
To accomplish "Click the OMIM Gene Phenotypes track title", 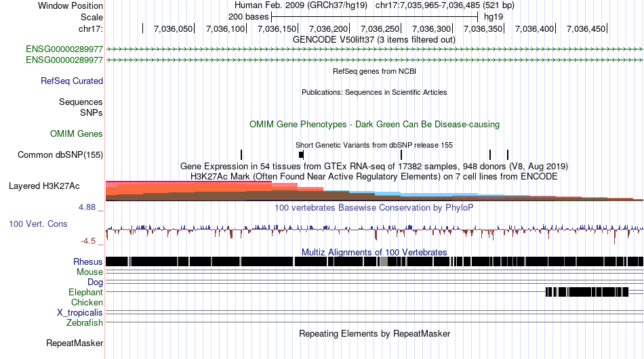I will click(x=375, y=125).
